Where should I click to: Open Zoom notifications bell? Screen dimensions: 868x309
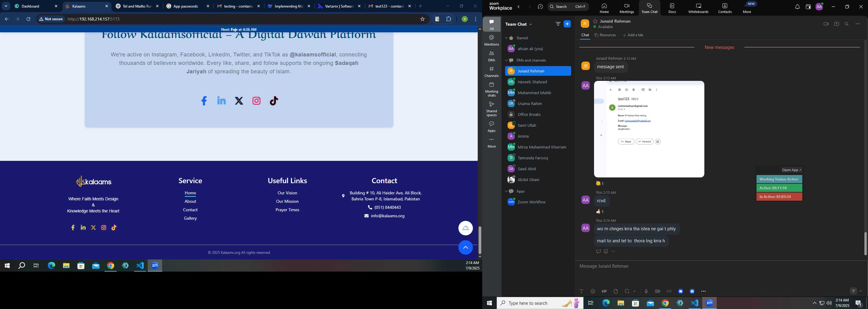[797, 7]
